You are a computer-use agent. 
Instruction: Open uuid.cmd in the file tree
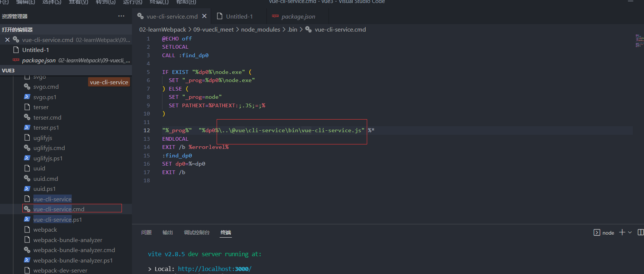46,179
